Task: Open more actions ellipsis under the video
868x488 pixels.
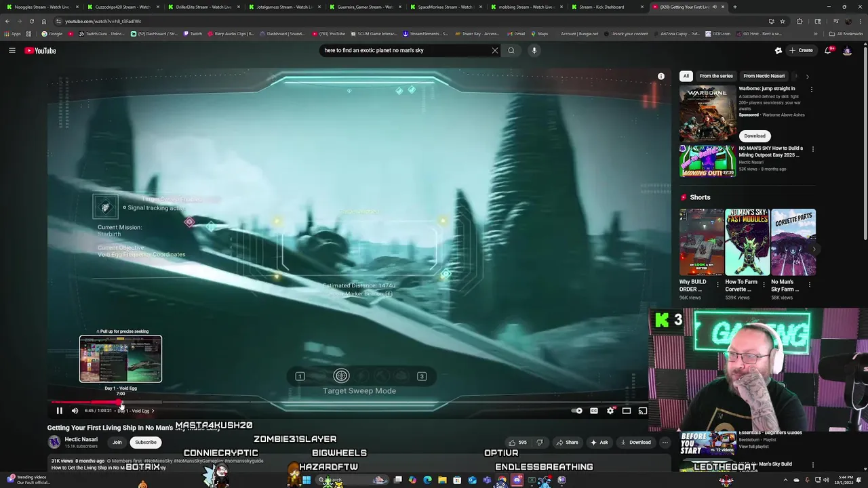Action: click(665, 443)
